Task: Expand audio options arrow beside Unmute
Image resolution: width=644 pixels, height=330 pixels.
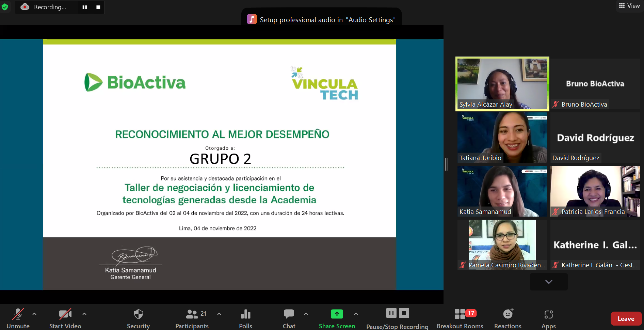Action: pos(34,314)
